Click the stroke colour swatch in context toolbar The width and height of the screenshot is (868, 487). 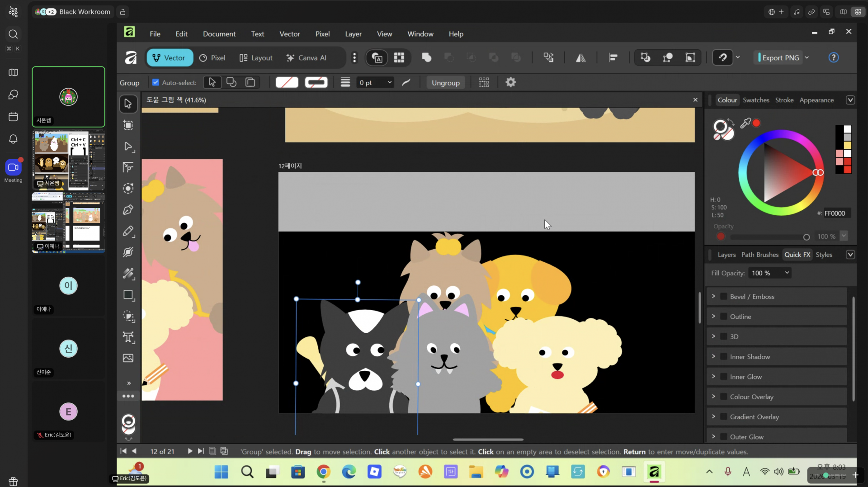(x=316, y=82)
